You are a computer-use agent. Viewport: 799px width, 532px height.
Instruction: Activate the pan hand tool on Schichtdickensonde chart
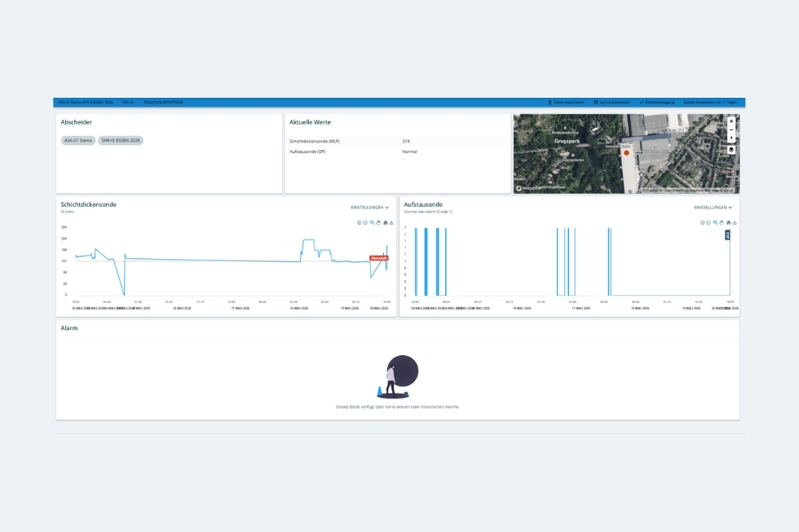coord(378,222)
